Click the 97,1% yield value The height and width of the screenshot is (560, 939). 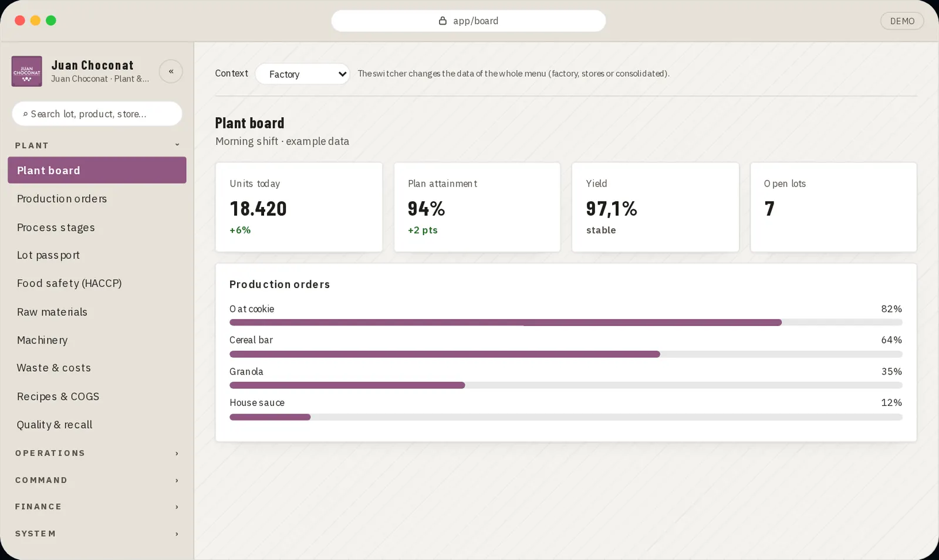pos(612,209)
